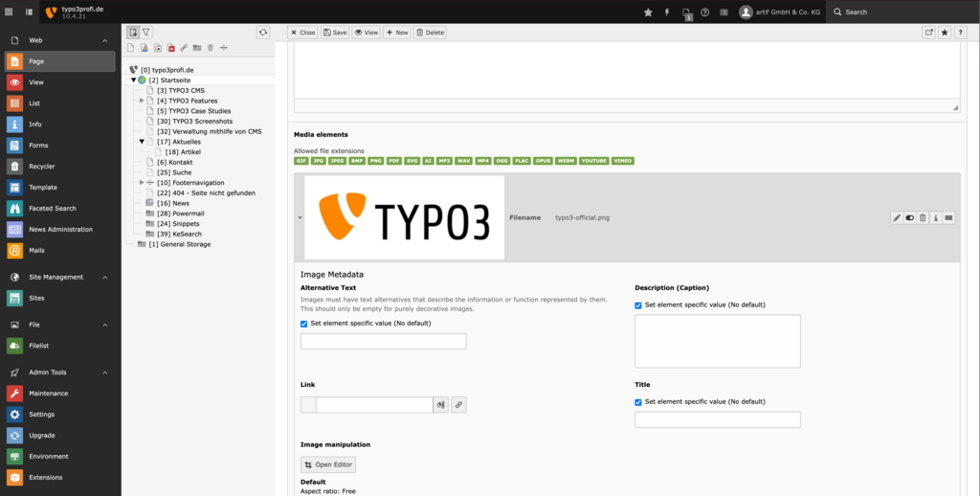Toggle Description element specific value checkbox
980x496 pixels.
pyautogui.click(x=638, y=305)
